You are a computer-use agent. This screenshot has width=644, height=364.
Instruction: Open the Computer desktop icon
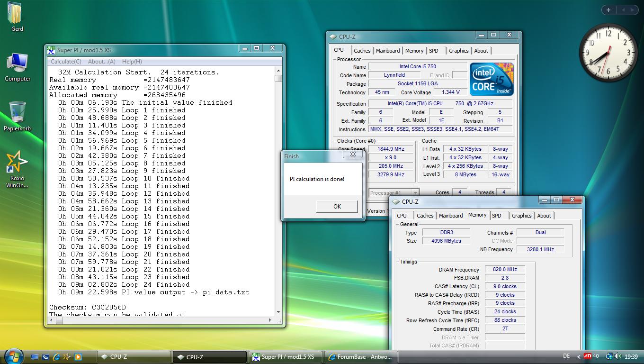18,64
